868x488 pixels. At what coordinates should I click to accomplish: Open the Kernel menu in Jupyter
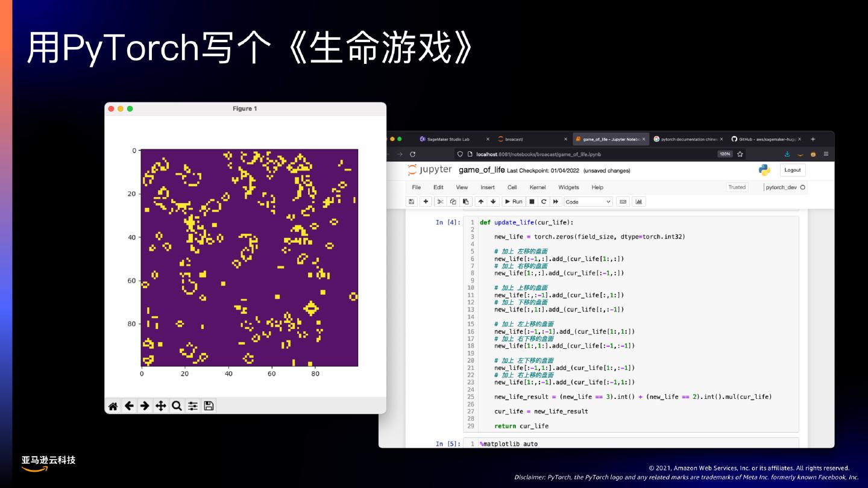pyautogui.click(x=537, y=187)
